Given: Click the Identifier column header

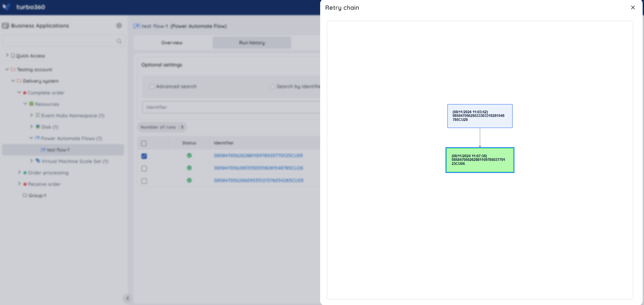Looking at the screenshot, I should pos(224,143).
